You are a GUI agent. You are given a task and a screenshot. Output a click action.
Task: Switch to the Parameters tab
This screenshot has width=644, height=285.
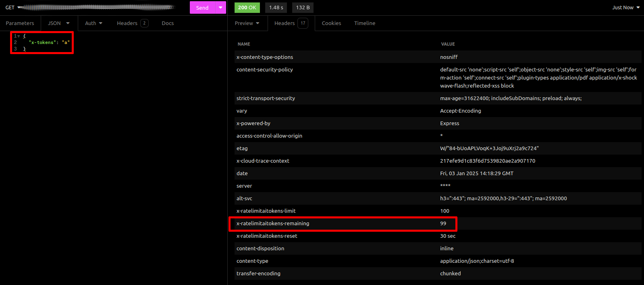pyautogui.click(x=20, y=23)
